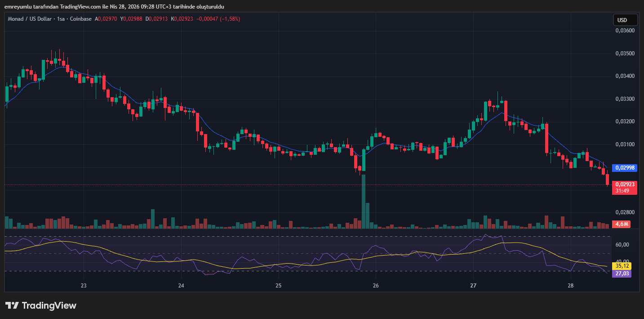Click the red 0,02923 current price label
This screenshot has width=644, height=319.
625,184
